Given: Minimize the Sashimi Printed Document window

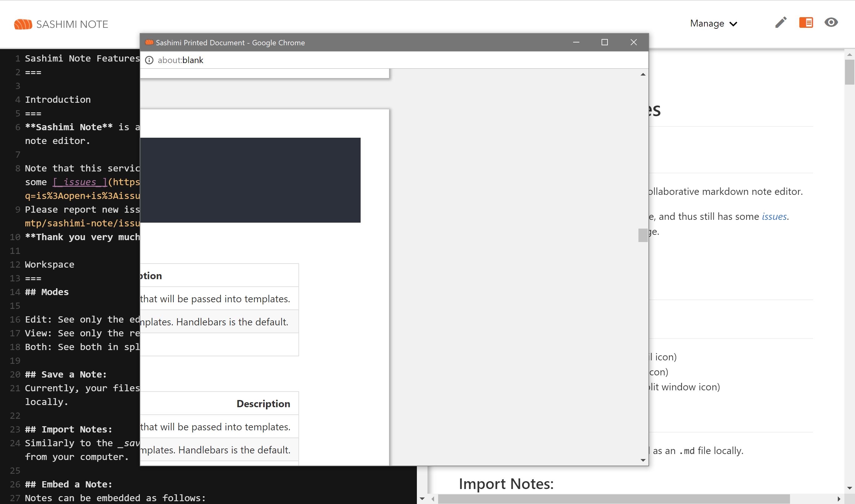Looking at the screenshot, I should pyautogui.click(x=576, y=42).
